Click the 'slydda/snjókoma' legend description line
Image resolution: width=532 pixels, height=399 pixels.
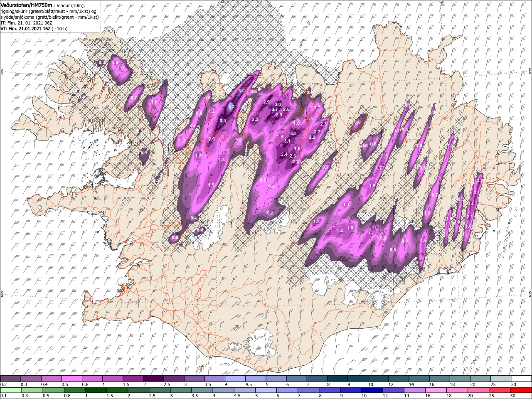49,17
